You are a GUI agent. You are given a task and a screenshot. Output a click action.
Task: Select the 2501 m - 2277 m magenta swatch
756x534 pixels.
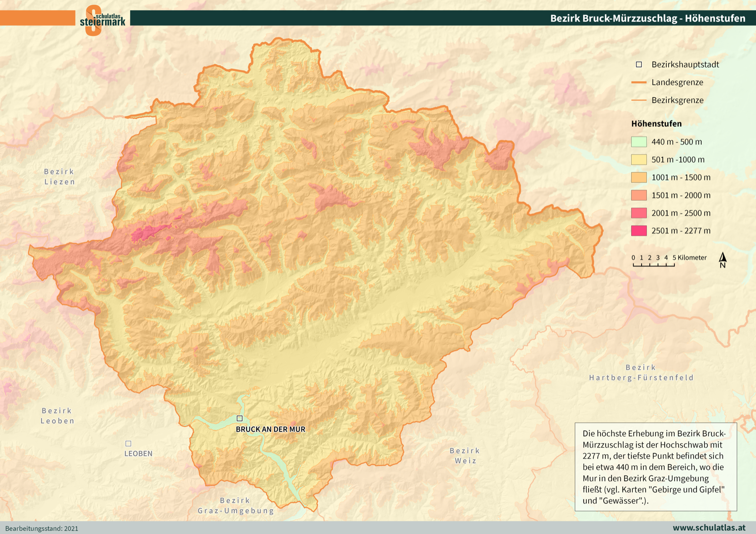click(639, 231)
